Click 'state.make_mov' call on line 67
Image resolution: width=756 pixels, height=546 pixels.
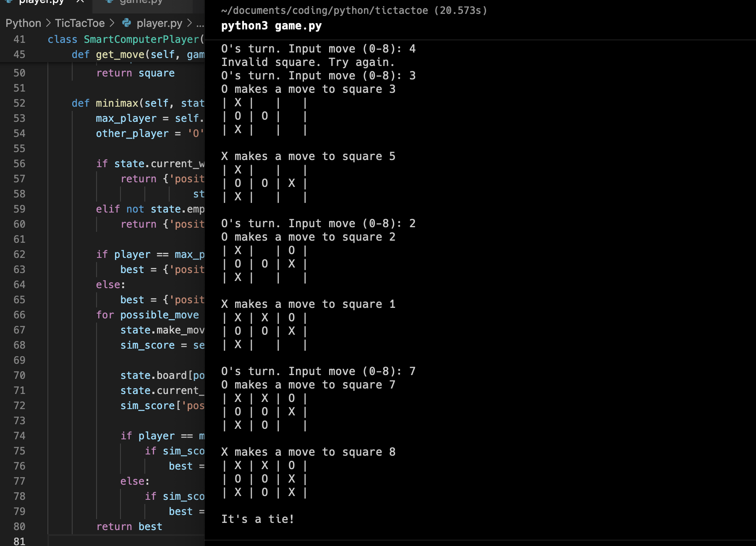tap(162, 330)
